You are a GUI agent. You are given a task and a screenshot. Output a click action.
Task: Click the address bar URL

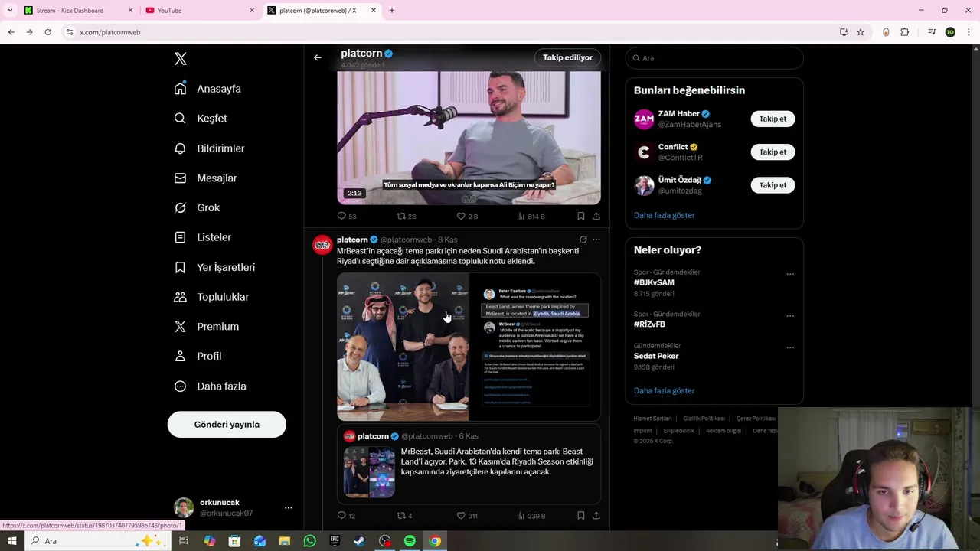110,32
